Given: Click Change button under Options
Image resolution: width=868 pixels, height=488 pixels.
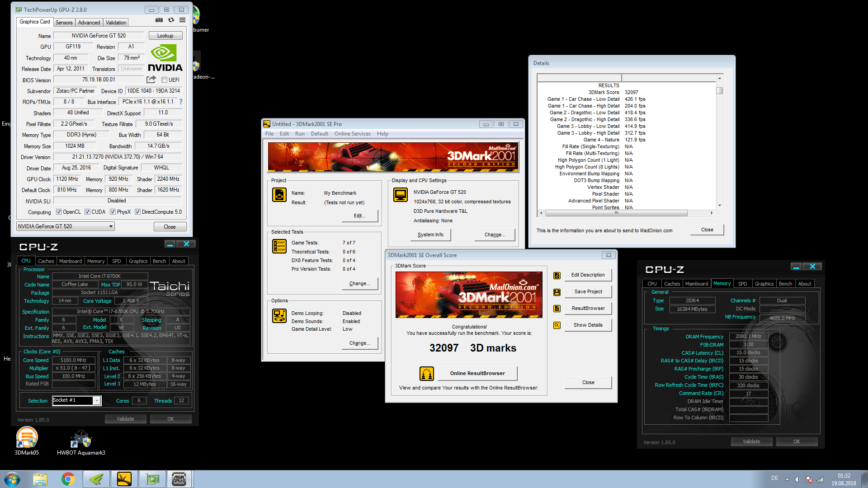Looking at the screenshot, I should 360,343.
